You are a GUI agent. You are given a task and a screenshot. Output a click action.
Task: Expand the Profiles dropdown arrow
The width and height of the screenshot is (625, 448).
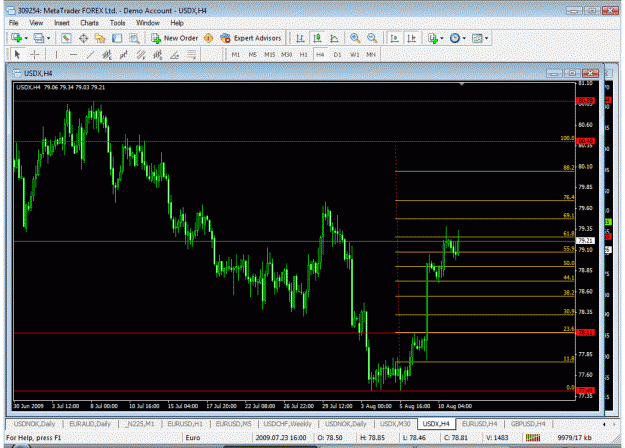[49, 38]
